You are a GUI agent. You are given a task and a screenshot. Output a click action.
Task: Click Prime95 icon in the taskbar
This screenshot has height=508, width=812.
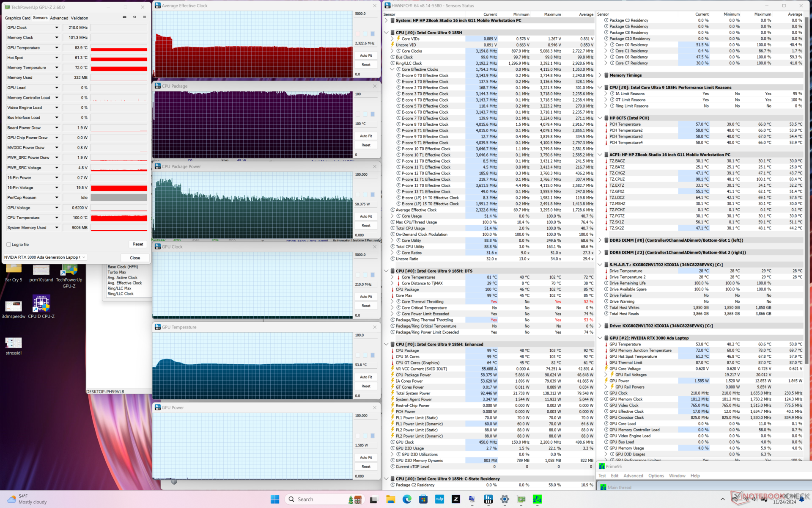point(537,500)
